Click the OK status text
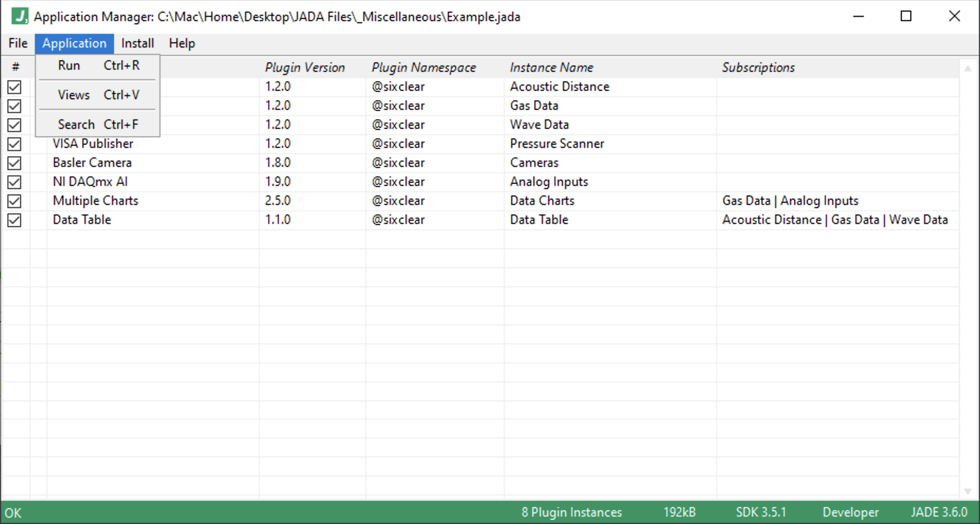Image resolution: width=980 pixels, height=524 pixels. [x=13, y=513]
